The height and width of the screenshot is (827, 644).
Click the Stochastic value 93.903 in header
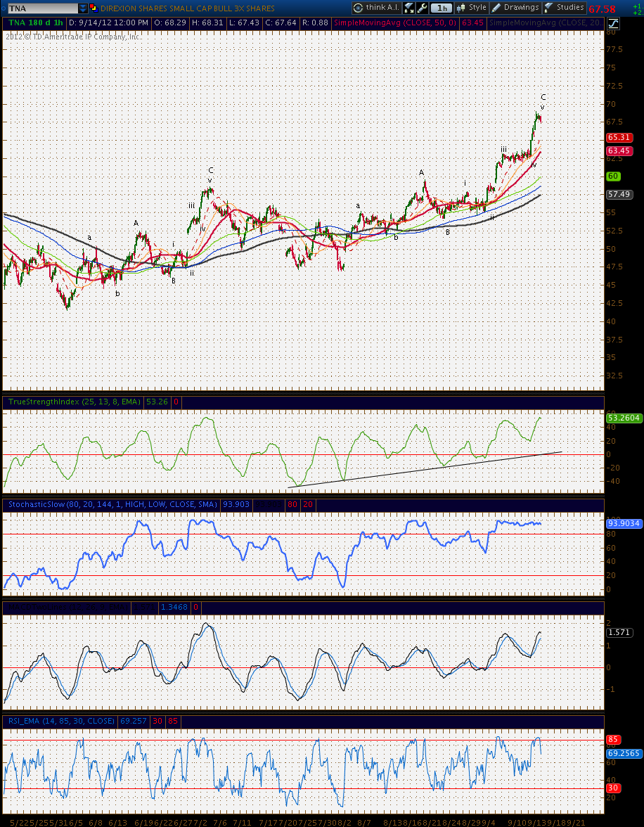[236, 505]
